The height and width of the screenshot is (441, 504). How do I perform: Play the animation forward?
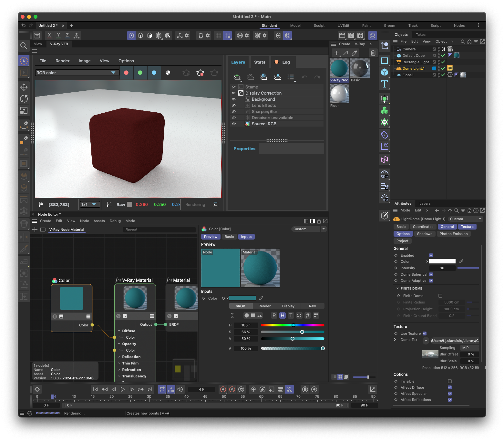click(122, 389)
